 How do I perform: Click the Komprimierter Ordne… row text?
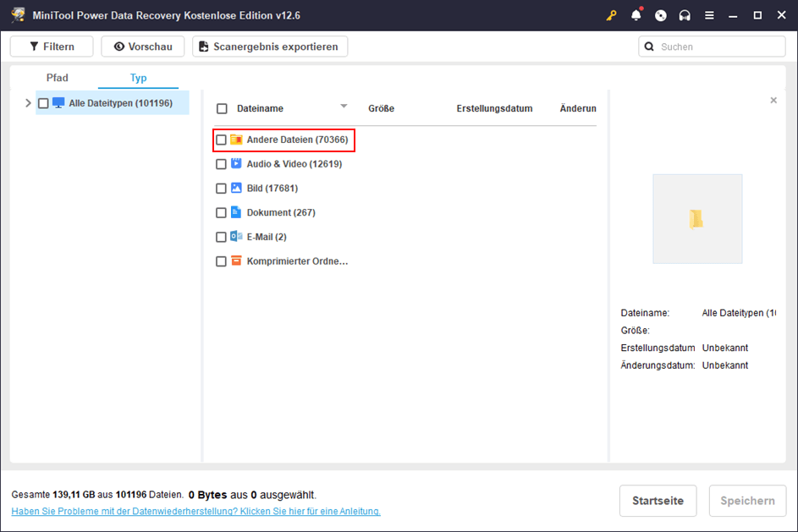tap(297, 261)
